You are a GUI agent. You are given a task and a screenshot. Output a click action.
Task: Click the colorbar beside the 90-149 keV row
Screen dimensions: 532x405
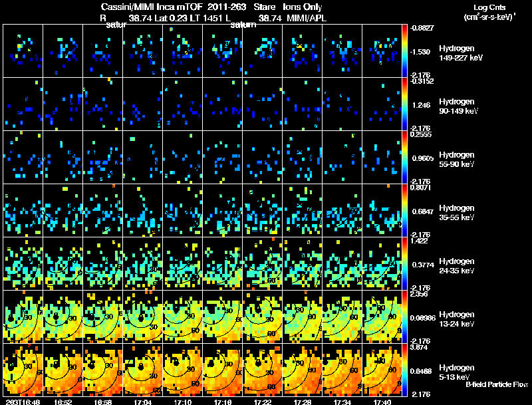[x=404, y=104]
